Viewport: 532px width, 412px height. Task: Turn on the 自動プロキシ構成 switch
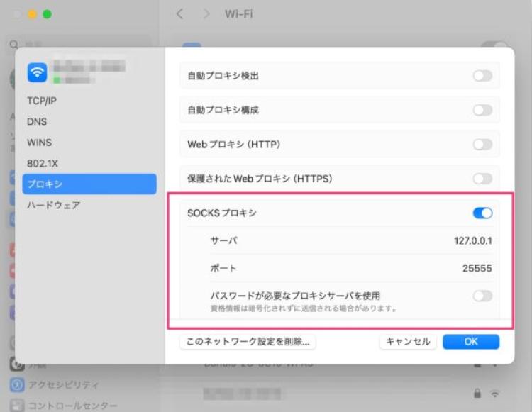tap(482, 110)
